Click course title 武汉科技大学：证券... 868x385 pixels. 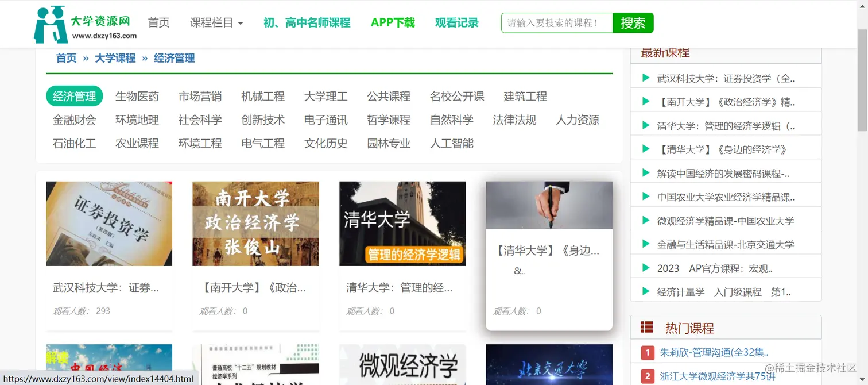106,288
